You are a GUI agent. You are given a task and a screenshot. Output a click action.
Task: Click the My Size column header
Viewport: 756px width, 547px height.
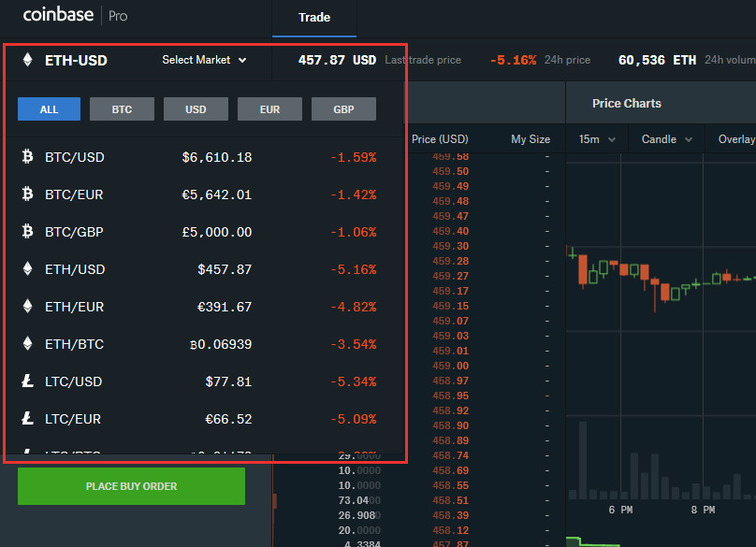[531, 139]
